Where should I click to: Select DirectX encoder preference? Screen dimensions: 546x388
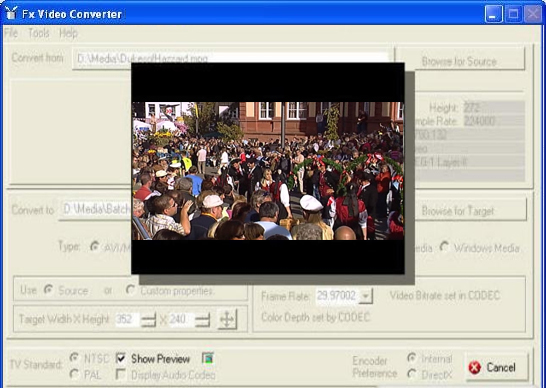(x=412, y=374)
